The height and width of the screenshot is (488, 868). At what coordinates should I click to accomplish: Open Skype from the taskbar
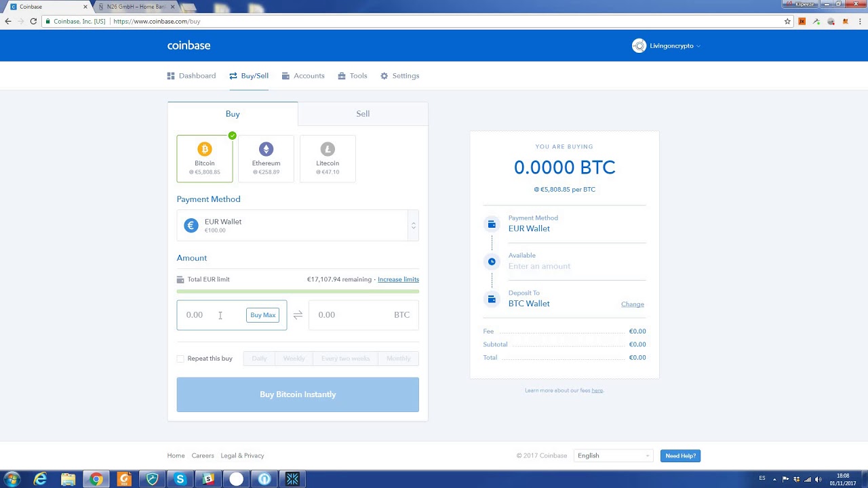pos(180,479)
